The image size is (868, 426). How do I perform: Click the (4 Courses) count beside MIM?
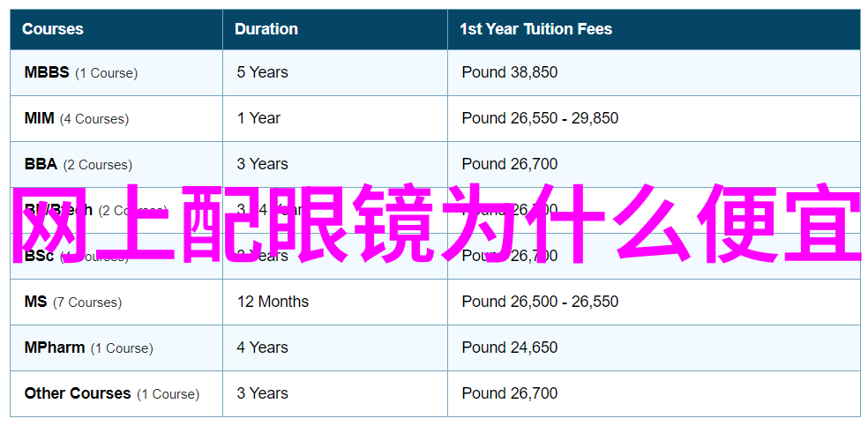click(94, 119)
